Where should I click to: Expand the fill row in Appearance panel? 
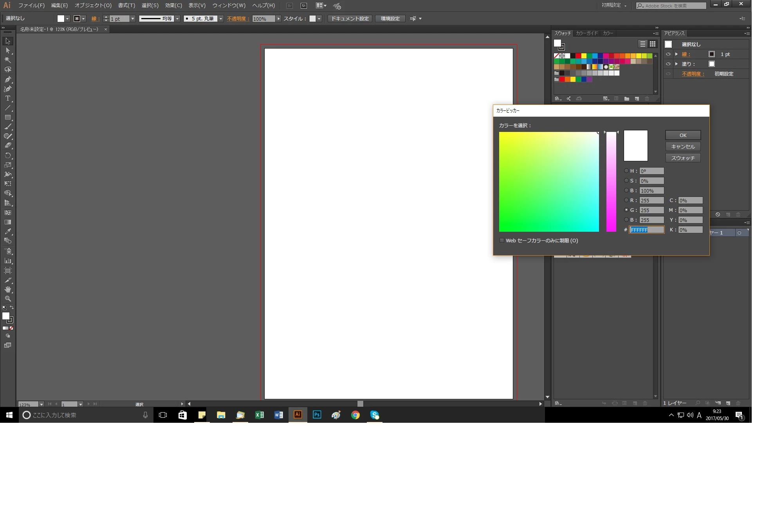(677, 64)
